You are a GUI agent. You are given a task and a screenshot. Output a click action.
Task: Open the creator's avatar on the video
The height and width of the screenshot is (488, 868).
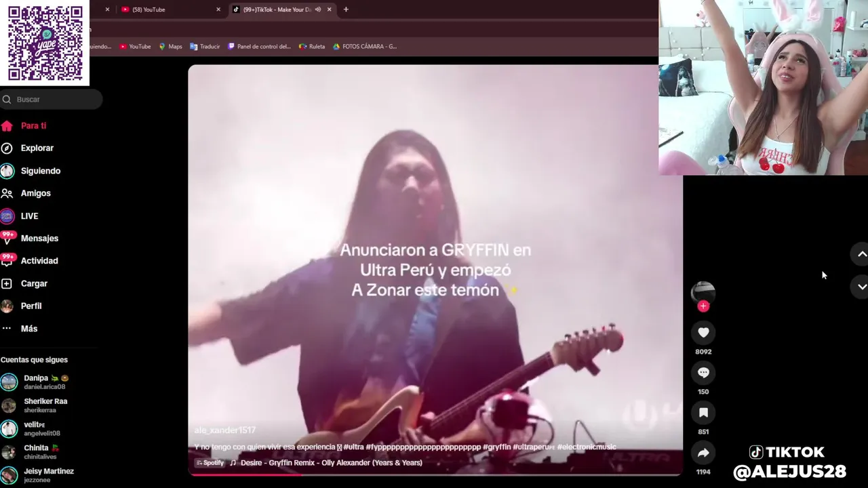[x=703, y=292]
